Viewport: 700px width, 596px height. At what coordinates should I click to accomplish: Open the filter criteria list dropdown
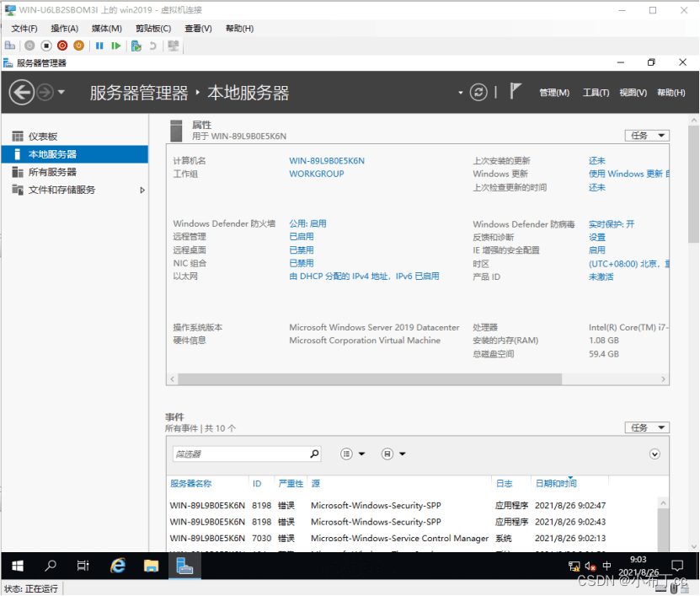click(x=352, y=454)
